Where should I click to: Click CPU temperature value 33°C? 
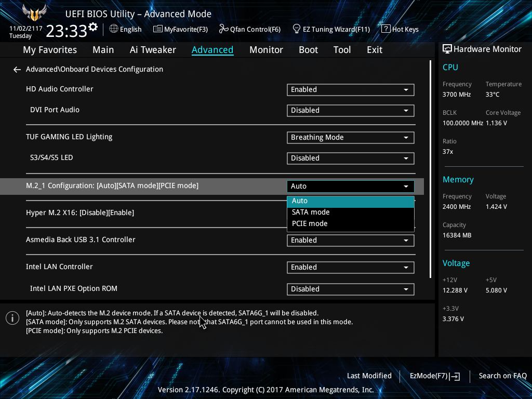tap(493, 95)
